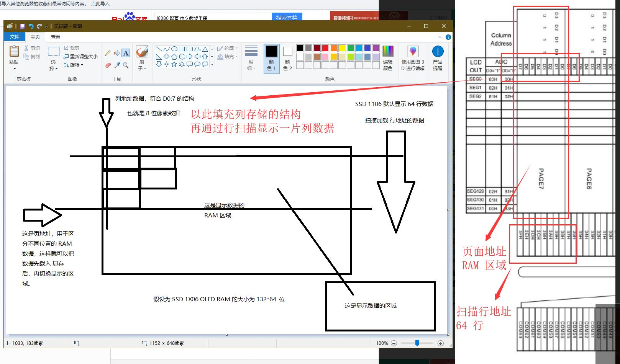Open the Outline (轮廓) dropdown
The image size is (620, 364).
tap(228, 48)
